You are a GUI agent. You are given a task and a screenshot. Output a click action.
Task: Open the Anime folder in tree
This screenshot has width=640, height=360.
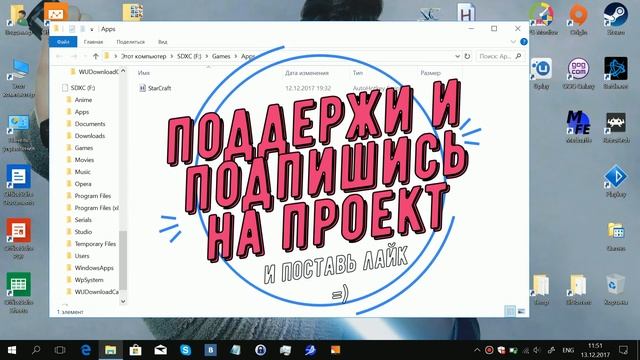(x=83, y=100)
